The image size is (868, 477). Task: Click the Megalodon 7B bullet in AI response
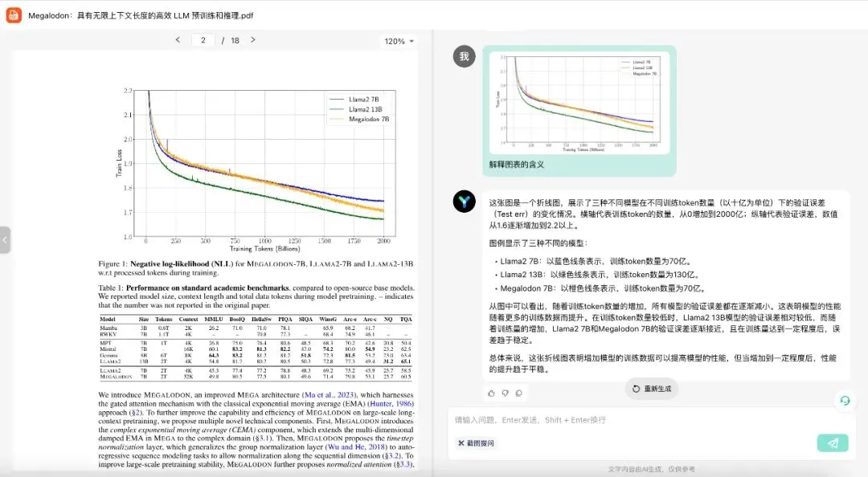603,288
